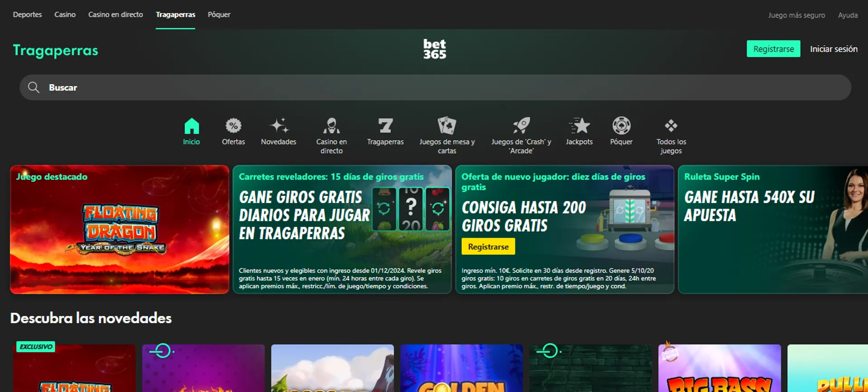Screen dimensions: 868x392
Task: Click 'GANE HASTA 540X SU APUESTA' text
Action: click(749, 206)
